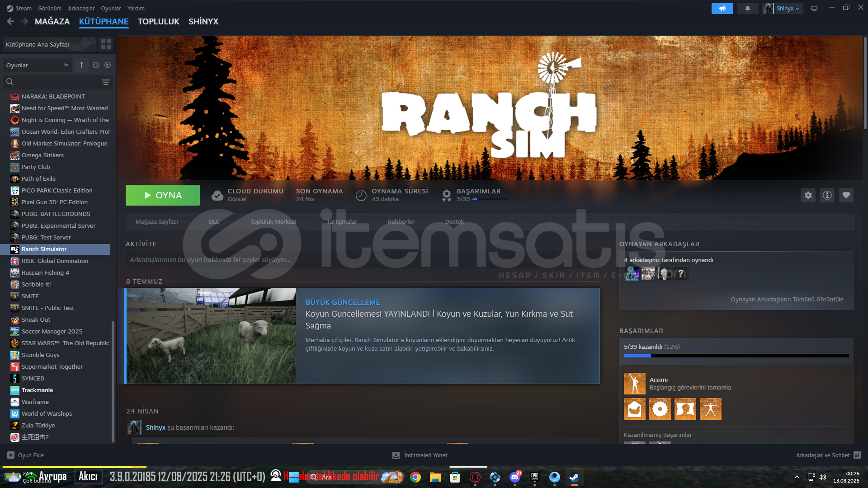Screen dimensions: 868x488
Task: Click the achievements progress bar in side panel
Action: coord(736,356)
